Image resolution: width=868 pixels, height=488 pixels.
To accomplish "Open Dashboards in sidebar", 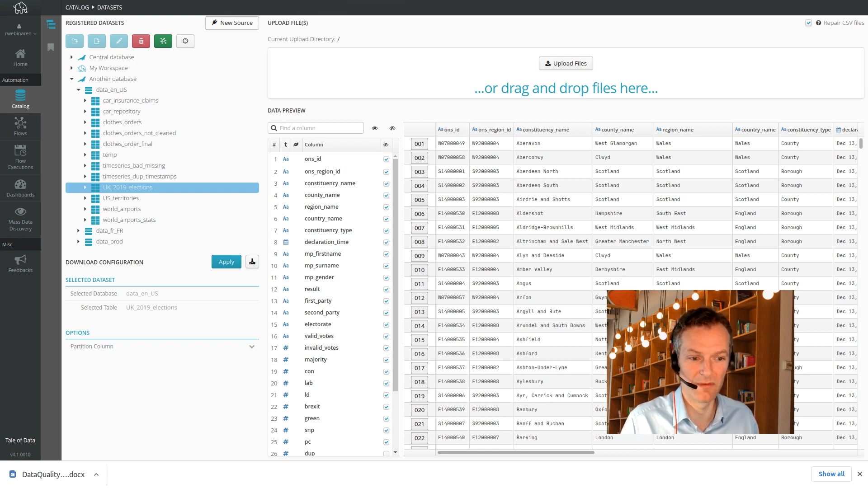I will tap(20, 188).
